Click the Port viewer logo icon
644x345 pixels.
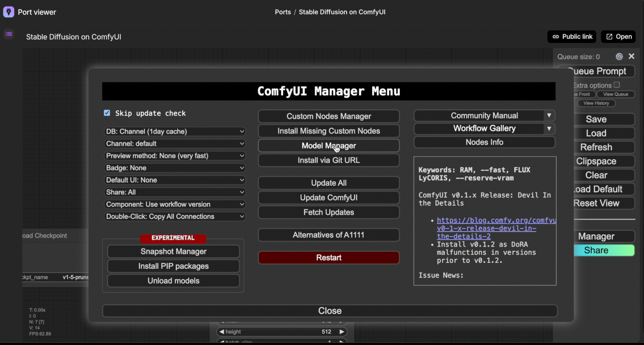(8, 12)
